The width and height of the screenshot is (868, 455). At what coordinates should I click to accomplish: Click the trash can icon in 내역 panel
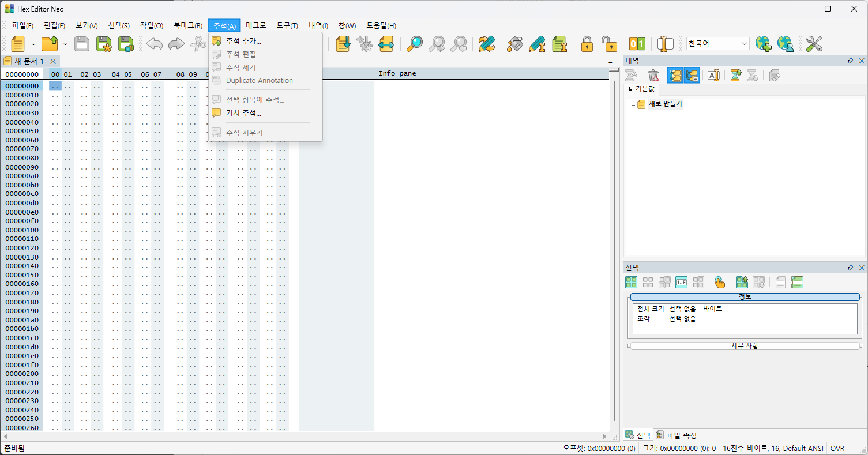coord(653,75)
